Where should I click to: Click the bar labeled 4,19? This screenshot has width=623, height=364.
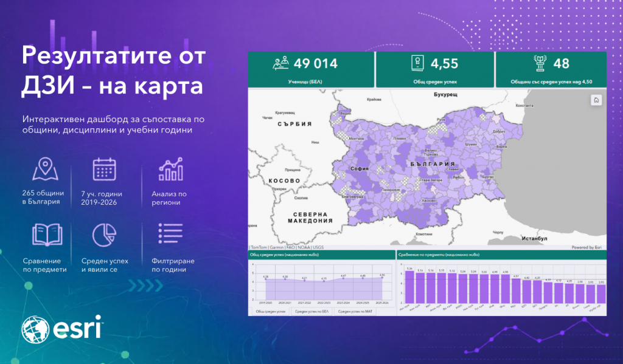(x=548, y=293)
